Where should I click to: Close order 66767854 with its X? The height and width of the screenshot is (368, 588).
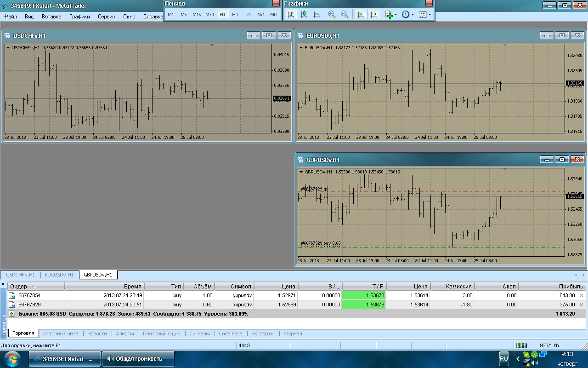pos(581,295)
